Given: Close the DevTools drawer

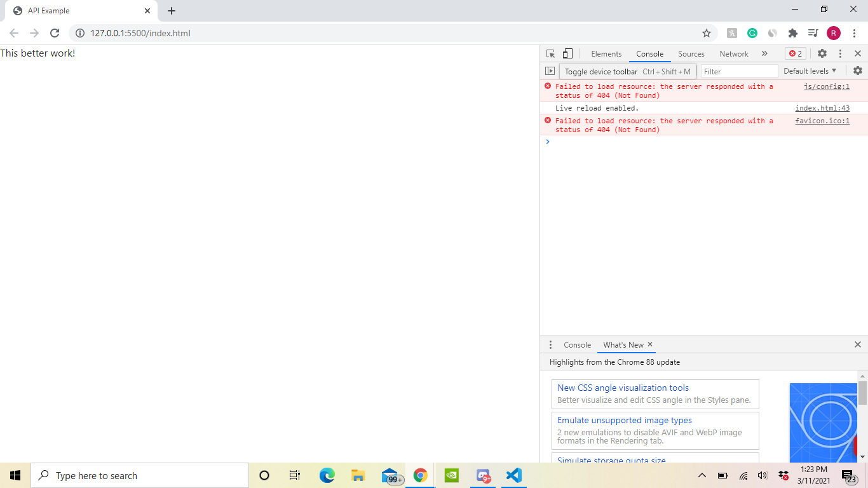Looking at the screenshot, I should coord(858,344).
